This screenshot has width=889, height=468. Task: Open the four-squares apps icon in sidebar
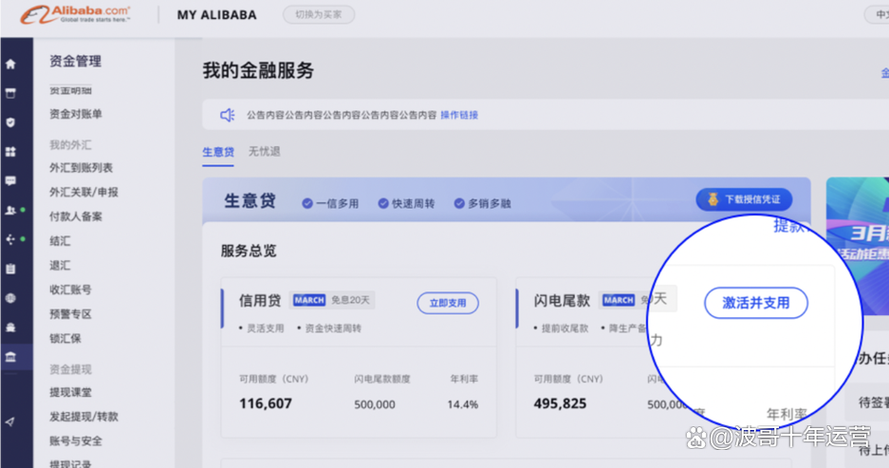(10, 151)
